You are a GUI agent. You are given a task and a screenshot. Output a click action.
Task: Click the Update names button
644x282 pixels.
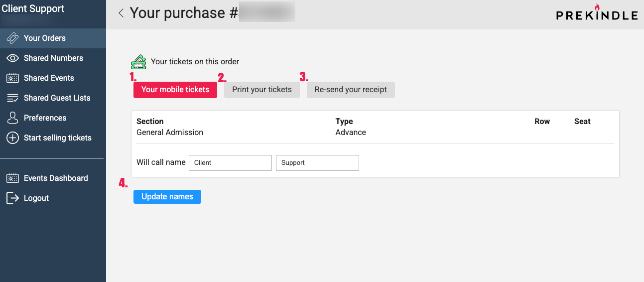(x=167, y=197)
